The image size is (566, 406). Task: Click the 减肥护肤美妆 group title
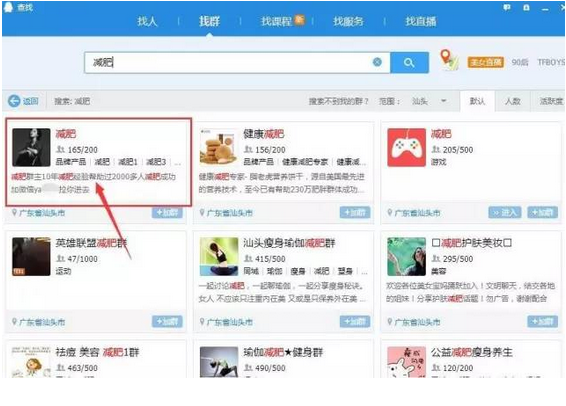(x=471, y=243)
